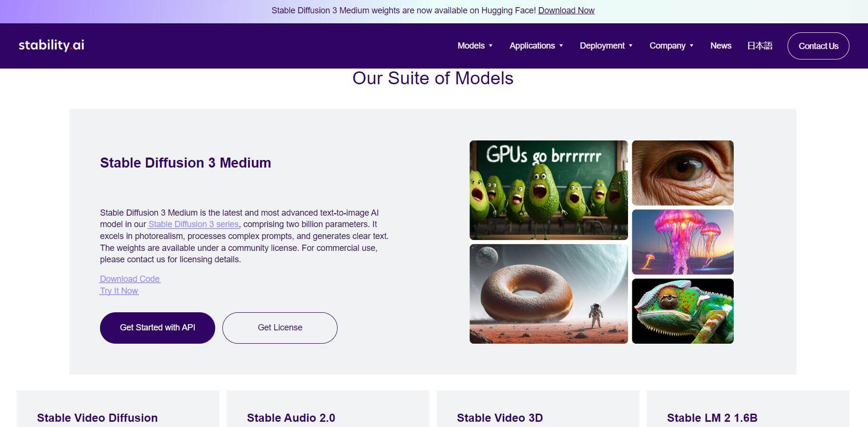Viewport: 868px width, 427px height.
Task: Click the glowing jellyfish image
Action: point(682,242)
